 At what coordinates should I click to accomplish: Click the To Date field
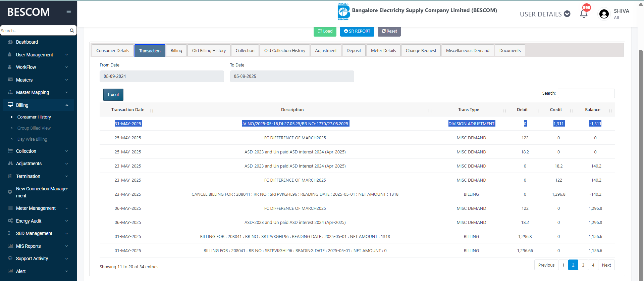click(292, 77)
